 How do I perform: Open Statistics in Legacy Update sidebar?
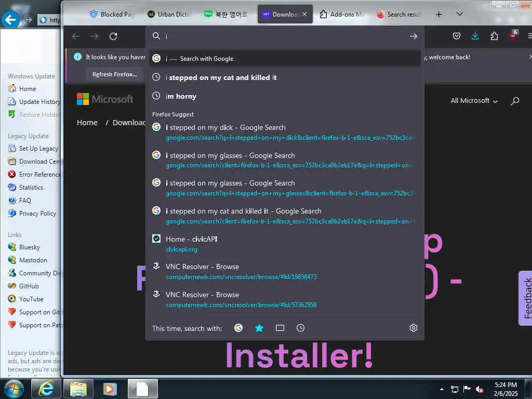click(31, 187)
